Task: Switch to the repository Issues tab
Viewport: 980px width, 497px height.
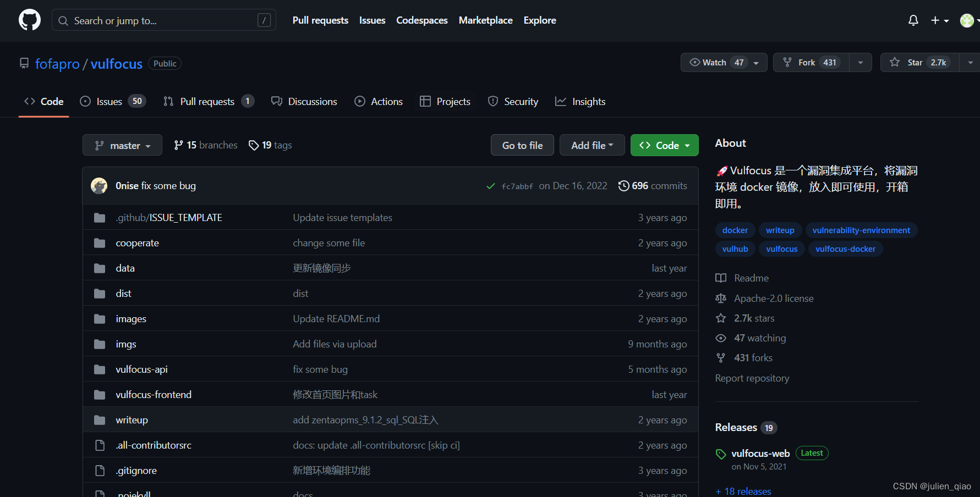Action: coord(113,102)
